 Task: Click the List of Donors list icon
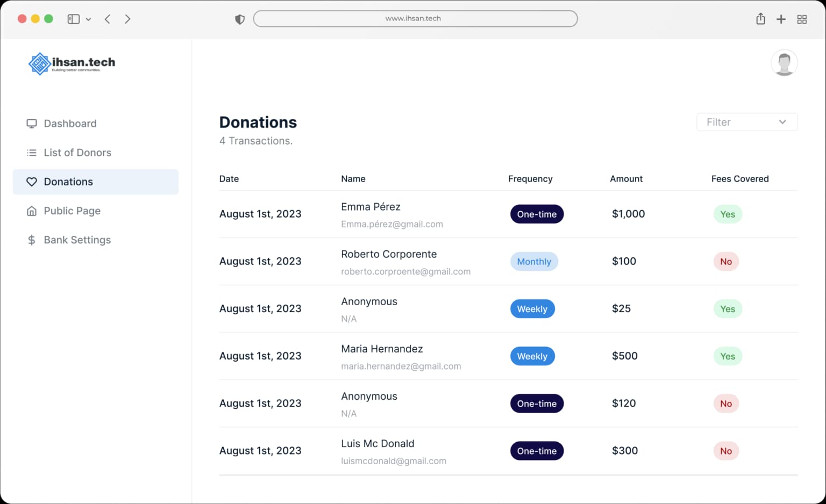[x=32, y=153]
